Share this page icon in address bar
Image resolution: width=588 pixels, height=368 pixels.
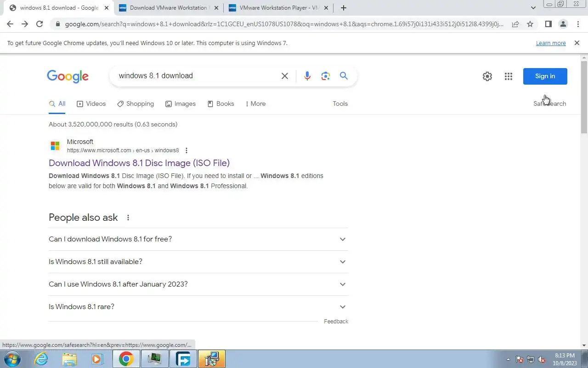[515, 24]
